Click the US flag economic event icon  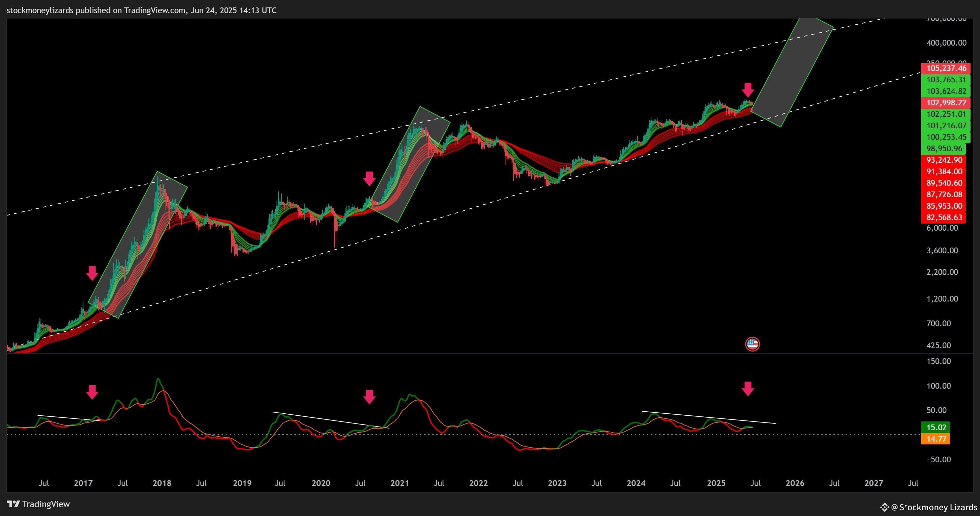pos(752,344)
